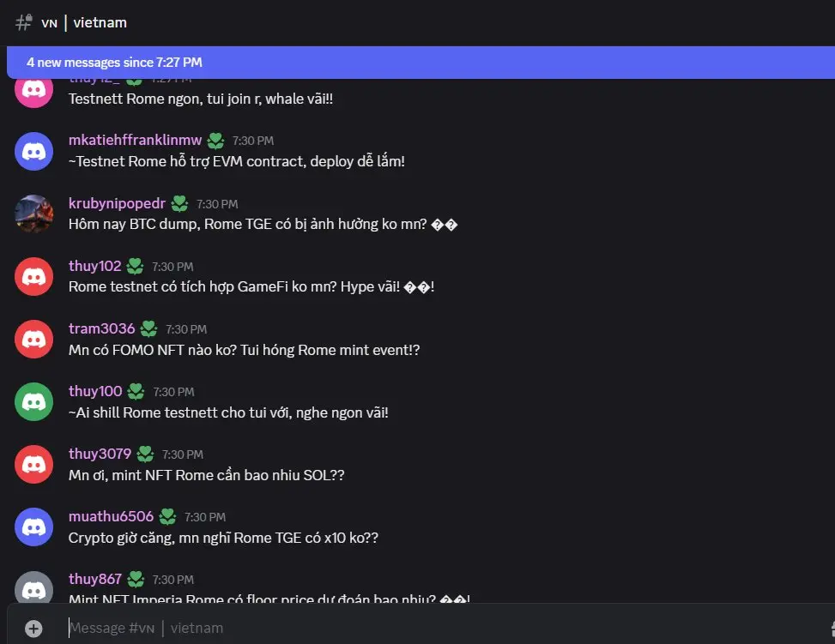Select the username tram3036
Viewport: 835px width, 644px height.
click(x=102, y=328)
